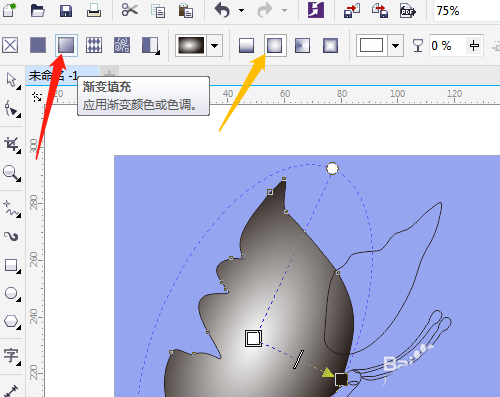
Task: Select the Shape edit tool
Action: tap(12, 109)
